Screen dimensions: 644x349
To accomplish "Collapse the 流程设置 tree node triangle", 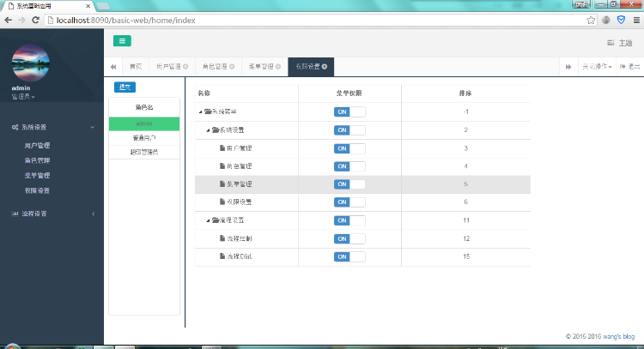I will coord(208,220).
